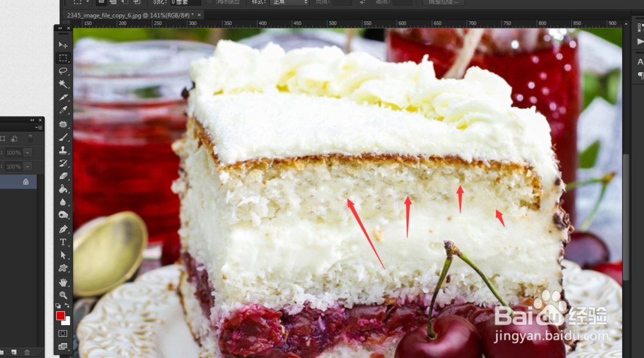Select the Paint Bucket tool
644x358 pixels.
(63, 189)
